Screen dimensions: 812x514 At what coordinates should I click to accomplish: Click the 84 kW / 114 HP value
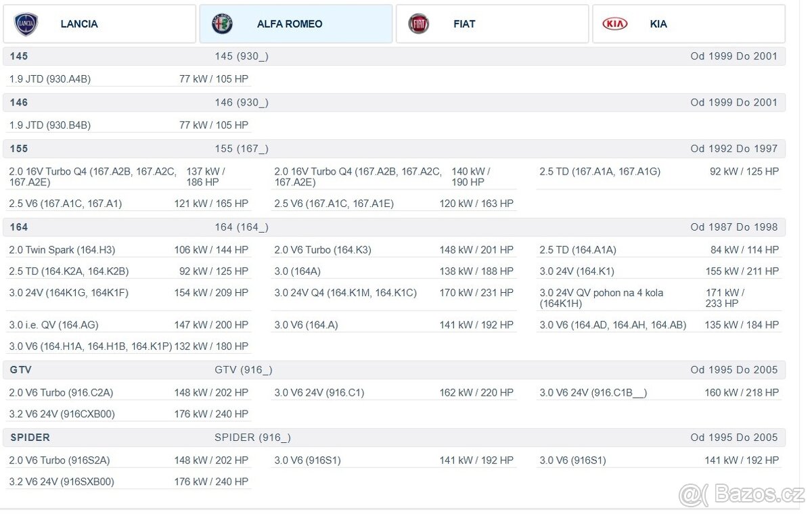click(744, 250)
